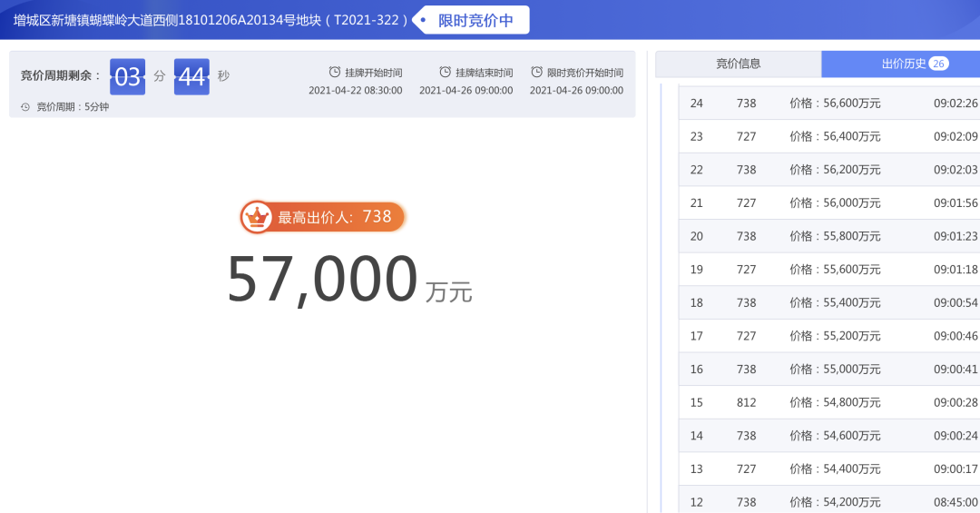Click bid time 09:01:56 in row 21
Image resolution: width=980 pixels, height=513 pixels.
(955, 202)
